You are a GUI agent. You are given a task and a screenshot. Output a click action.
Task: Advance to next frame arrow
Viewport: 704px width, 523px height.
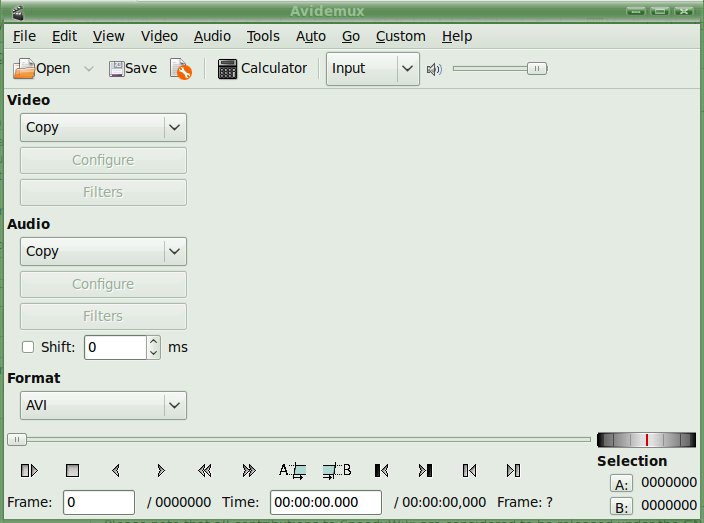160,470
